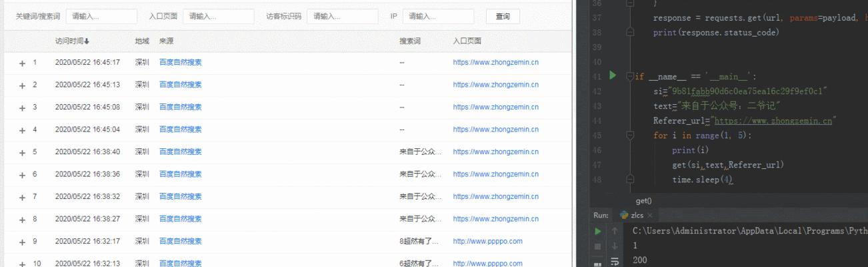
Task: Open 百度自然搜索 source link in row 7
Action: [180, 197]
